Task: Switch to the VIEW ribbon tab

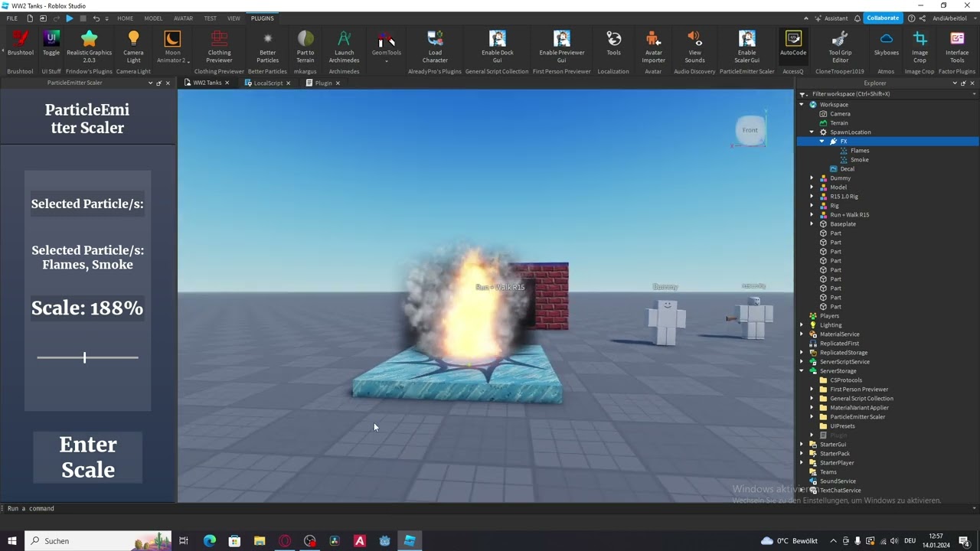Action: click(234, 18)
